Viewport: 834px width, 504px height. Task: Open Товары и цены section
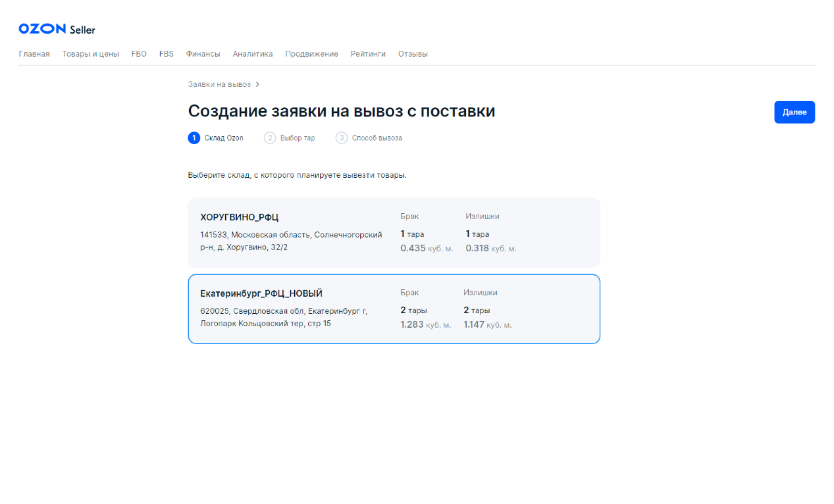90,54
